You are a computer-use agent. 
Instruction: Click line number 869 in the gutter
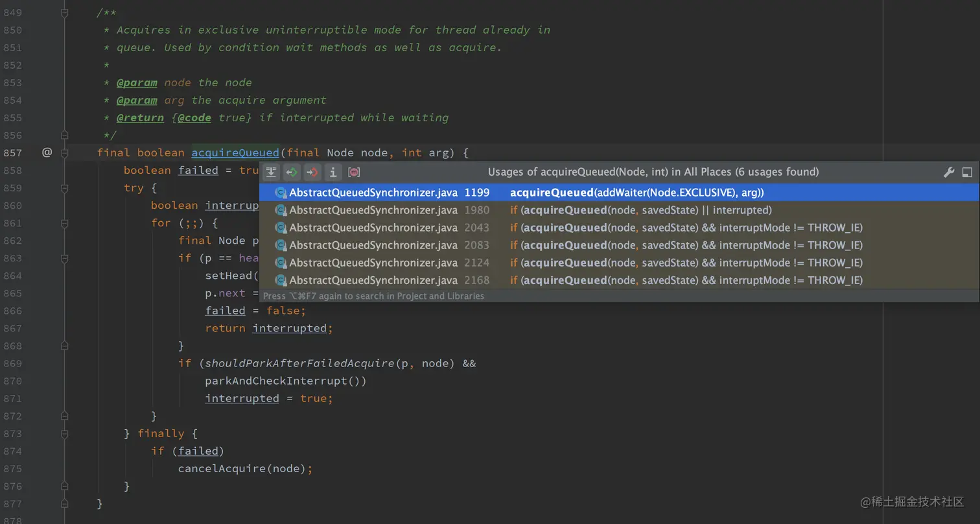[13, 363]
